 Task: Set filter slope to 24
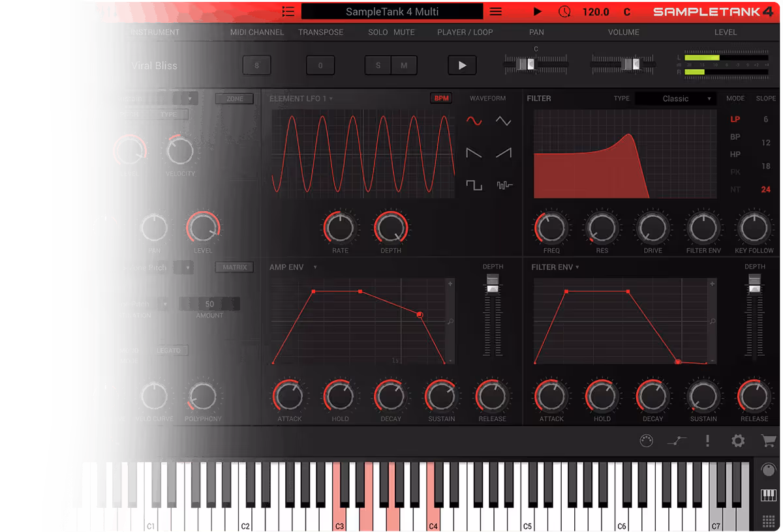point(766,190)
